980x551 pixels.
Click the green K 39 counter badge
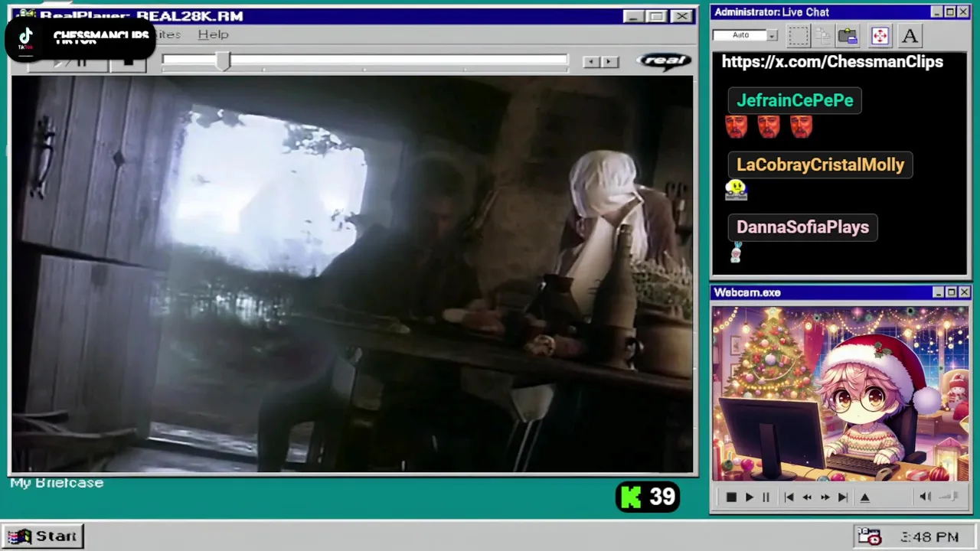coord(648,497)
